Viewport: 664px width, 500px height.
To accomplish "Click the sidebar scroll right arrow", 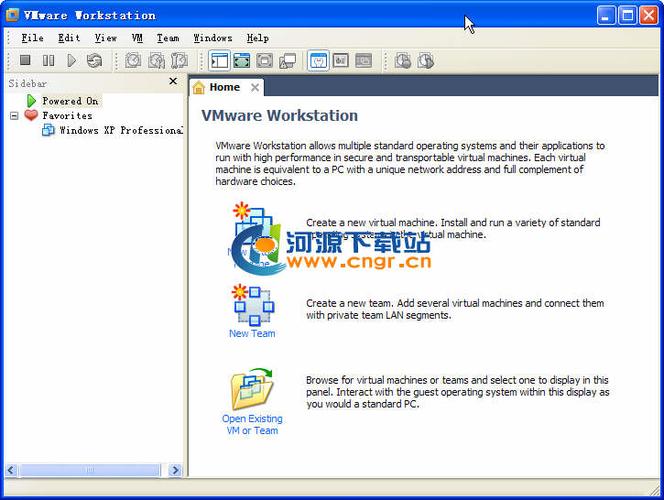I will (174, 470).
